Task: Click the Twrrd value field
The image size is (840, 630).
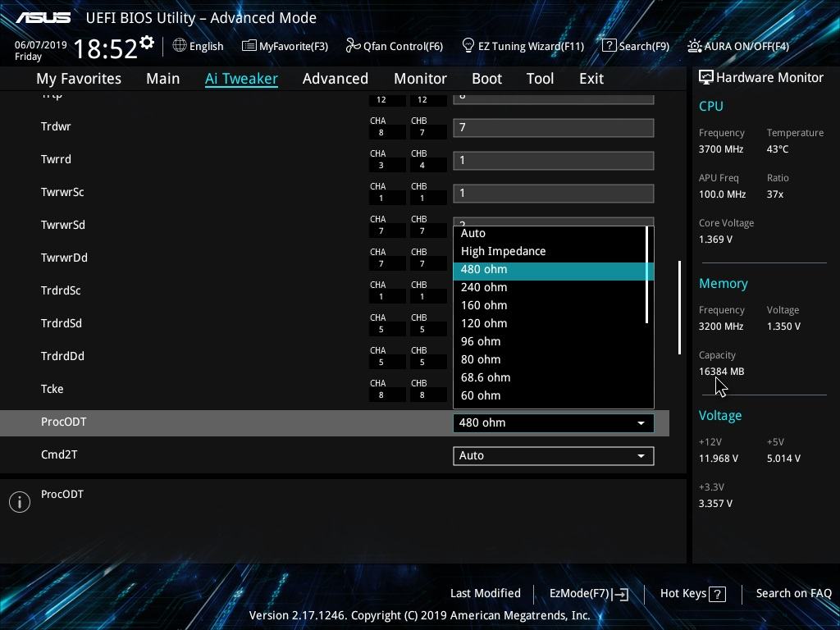Action: click(554, 161)
